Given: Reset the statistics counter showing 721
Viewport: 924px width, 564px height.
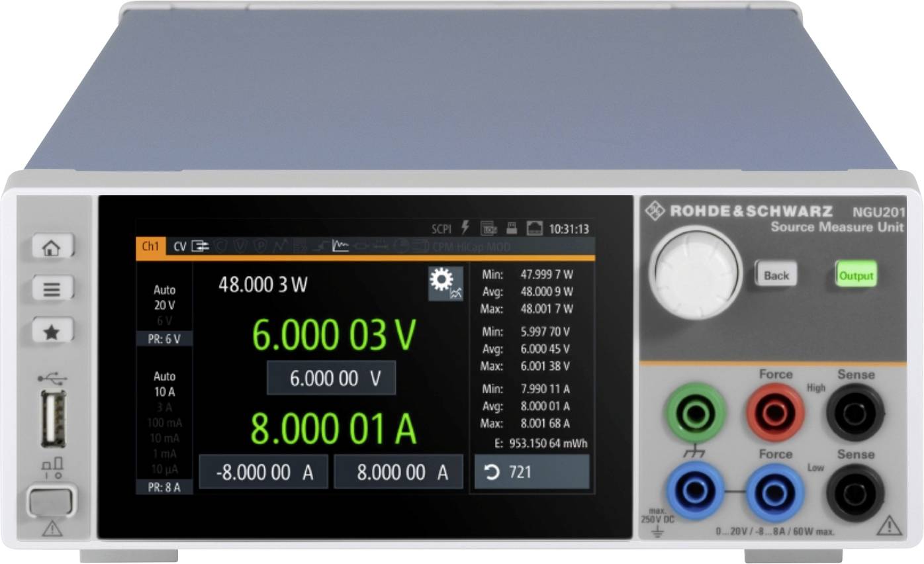Looking at the screenshot, I should [x=531, y=471].
